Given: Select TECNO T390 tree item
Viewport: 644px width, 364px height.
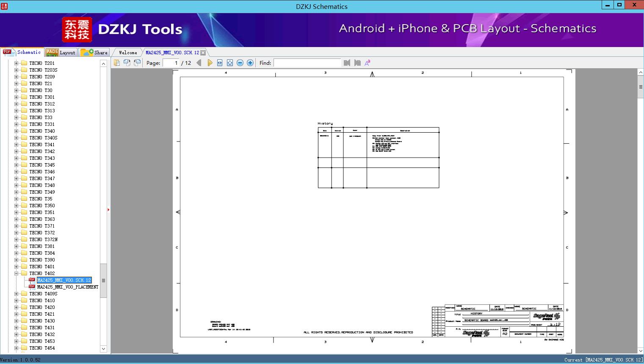Looking at the screenshot, I should coord(42,260).
